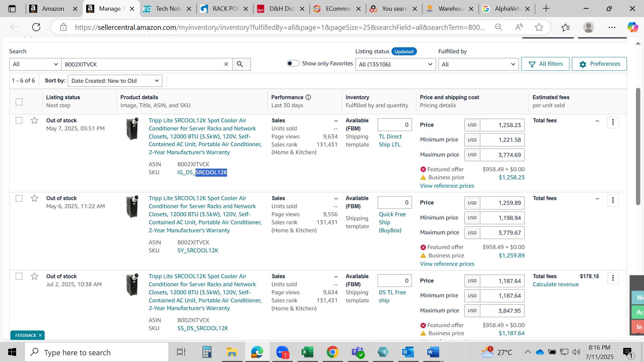Viewport: 644px width, 362px height.
Task: Open browser Favorites list icon
Action: pyautogui.click(x=566, y=27)
